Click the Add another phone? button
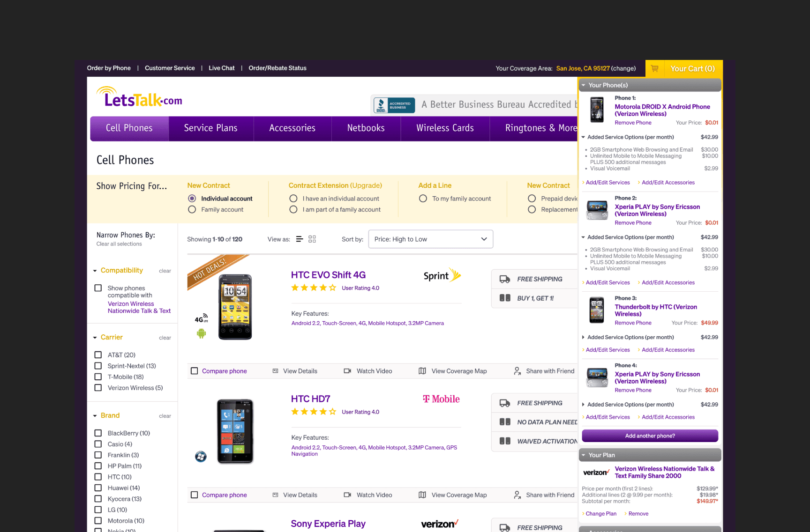The image size is (810, 532). (650, 436)
